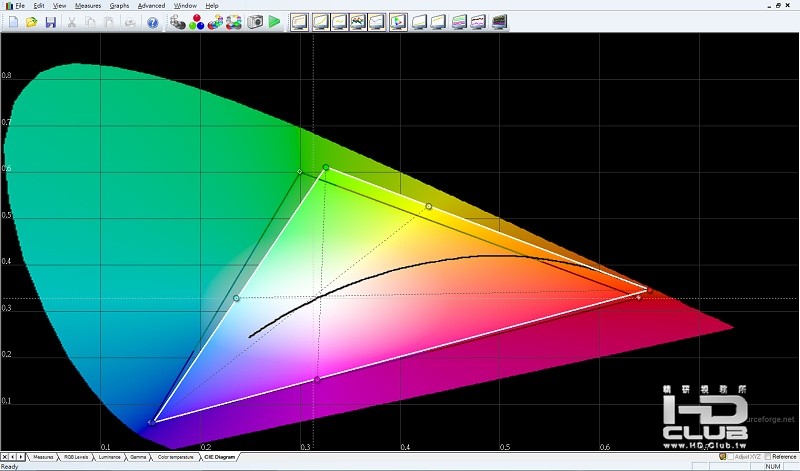Create a new document with New icon
The height and width of the screenshot is (471, 800).
pos(13,22)
